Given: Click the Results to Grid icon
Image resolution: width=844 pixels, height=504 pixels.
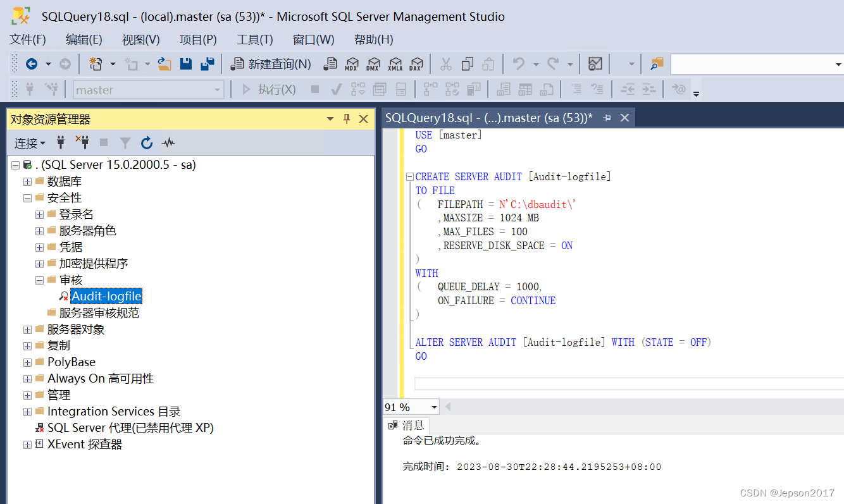Looking at the screenshot, I should 525,89.
